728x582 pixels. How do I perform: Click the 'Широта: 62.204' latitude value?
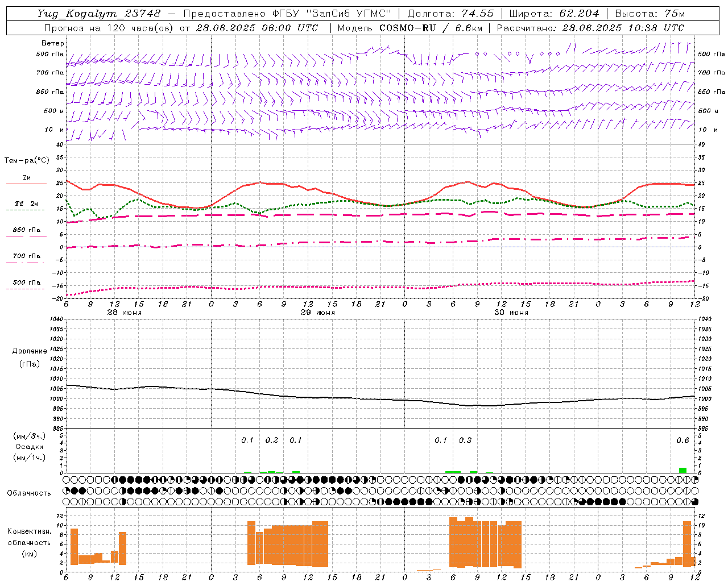[554, 14]
